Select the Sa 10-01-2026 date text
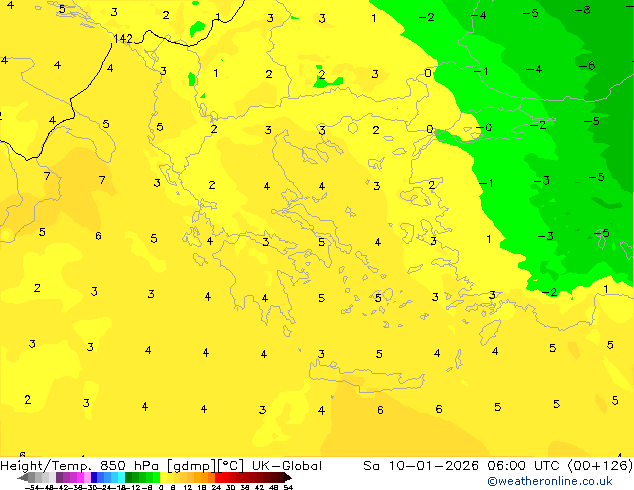 point(421,466)
